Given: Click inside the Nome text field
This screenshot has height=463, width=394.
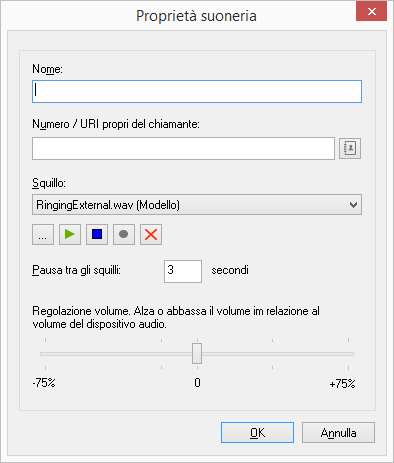Looking at the screenshot, I should point(197,91).
